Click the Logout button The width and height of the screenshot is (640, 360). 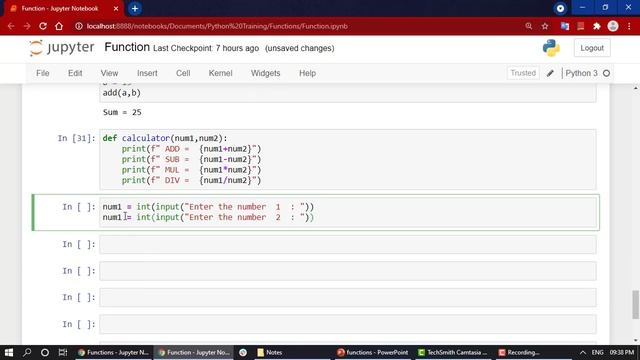pos(592,48)
